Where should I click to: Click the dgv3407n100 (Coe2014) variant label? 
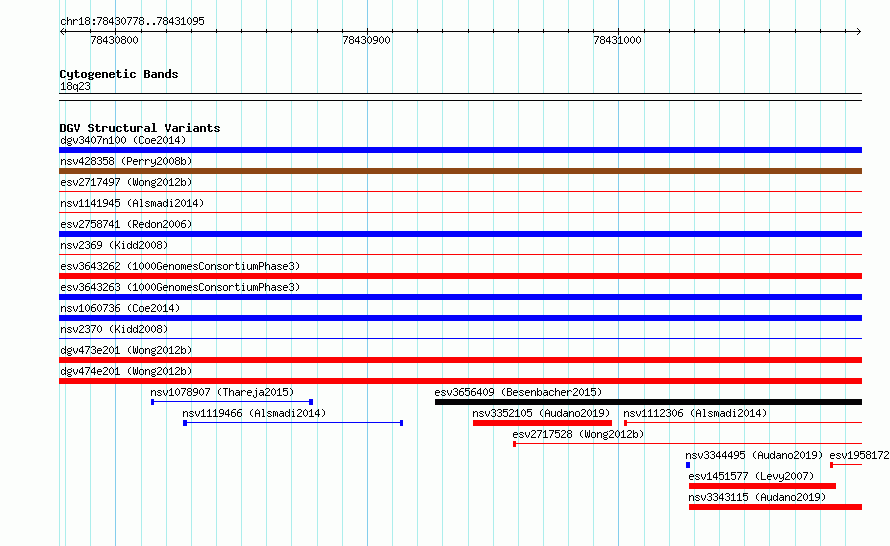(123, 140)
